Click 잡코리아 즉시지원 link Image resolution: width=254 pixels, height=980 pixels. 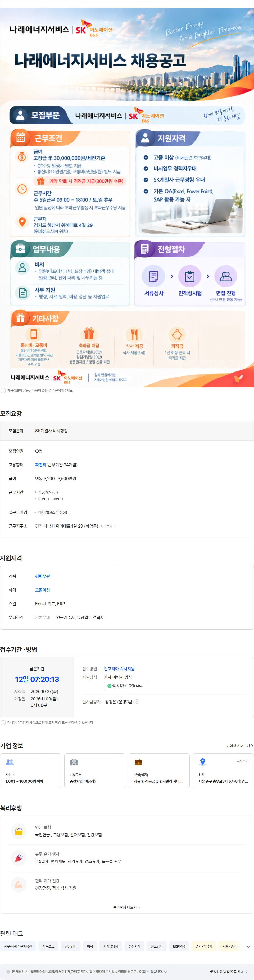click(x=119, y=669)
